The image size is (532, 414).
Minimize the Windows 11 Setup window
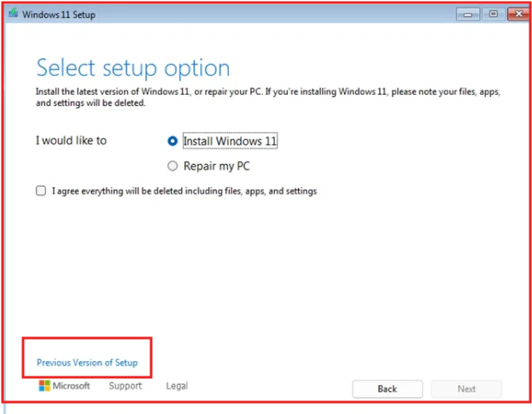coord(468,15)
